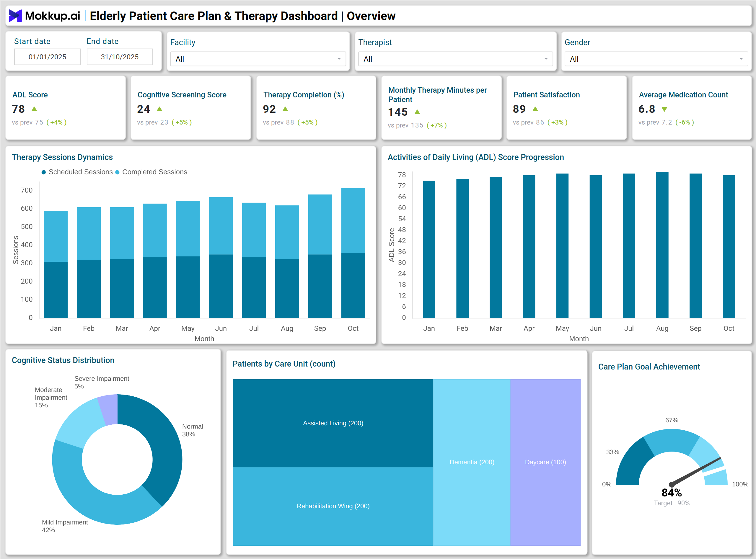Click the May bar in ADL Score chart
Screen dimensions: 756x559
(x=562, y=246)
